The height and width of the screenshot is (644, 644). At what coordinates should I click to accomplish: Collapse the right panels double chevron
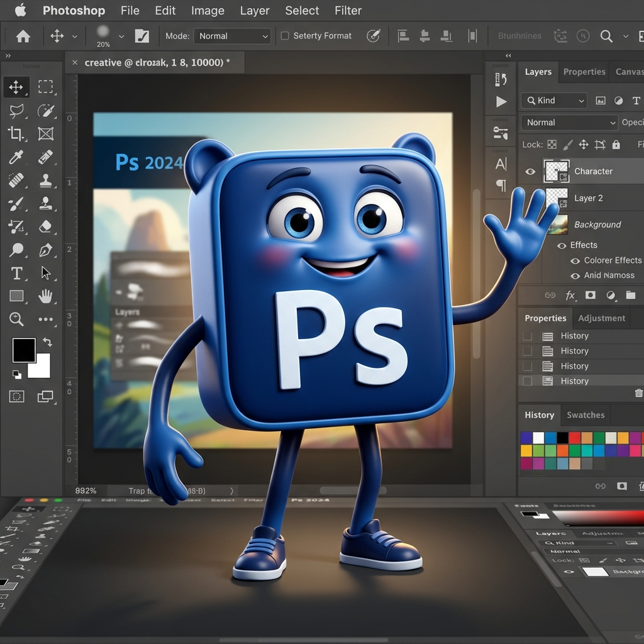pos(508,55)
